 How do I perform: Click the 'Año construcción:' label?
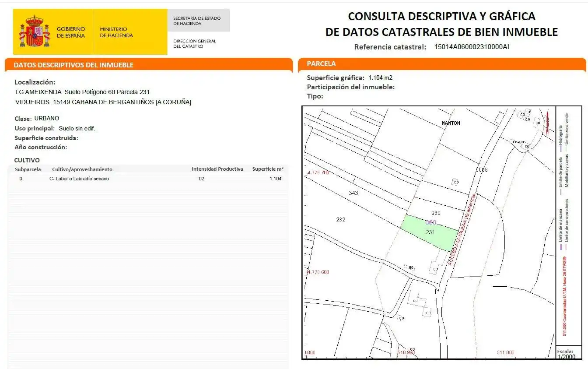[41, 147]
